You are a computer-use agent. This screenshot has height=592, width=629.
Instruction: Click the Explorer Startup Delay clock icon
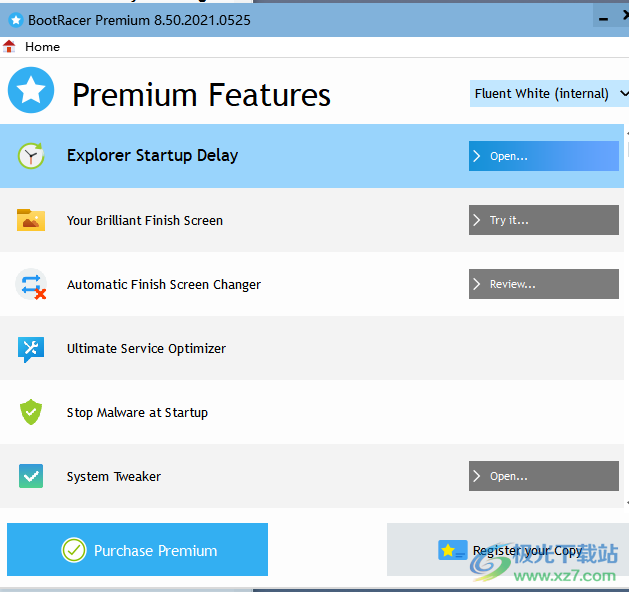tap(31, 156)
